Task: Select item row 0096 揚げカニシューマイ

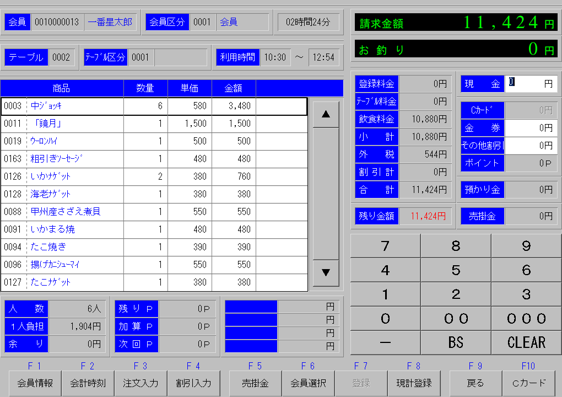Action: point(154,265)
